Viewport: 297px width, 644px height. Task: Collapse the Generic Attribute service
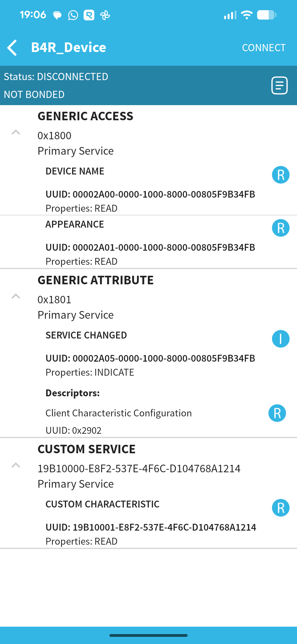(16, 296)
